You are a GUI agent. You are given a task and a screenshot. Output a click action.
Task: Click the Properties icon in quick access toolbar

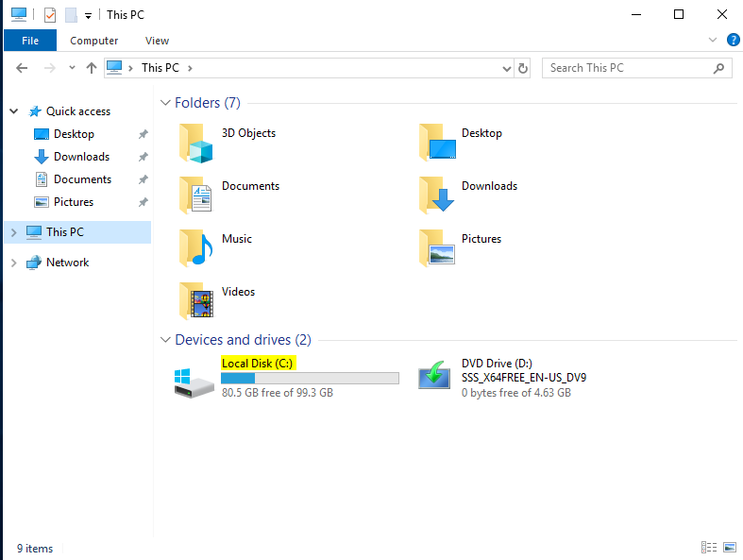50,15
